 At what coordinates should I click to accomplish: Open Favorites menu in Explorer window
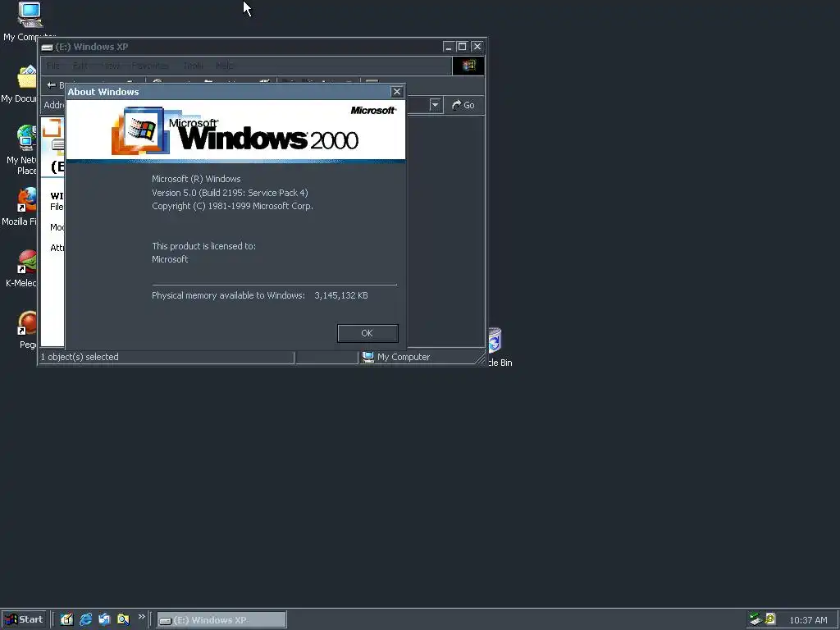pyautogui.click(x=150, y=66)
